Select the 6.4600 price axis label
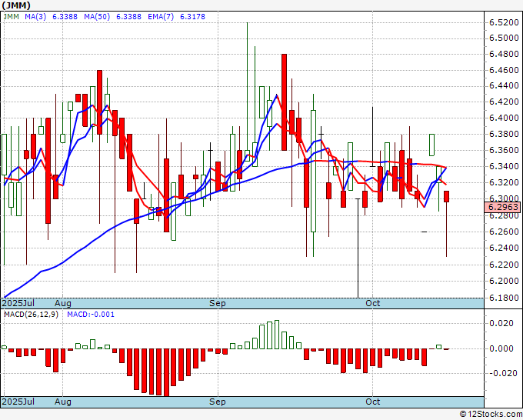The image size is (523, 420). pos(504,70)
